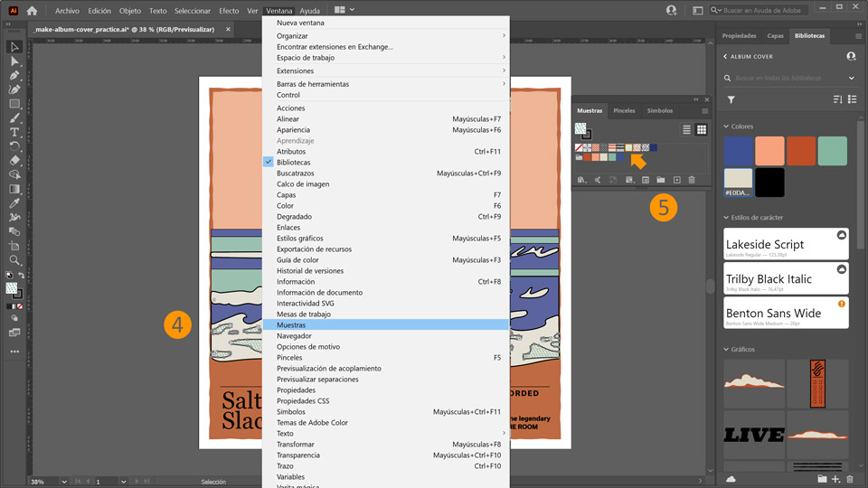Pick the Zoom tool

pyautogui.click(x=14, y=259)
